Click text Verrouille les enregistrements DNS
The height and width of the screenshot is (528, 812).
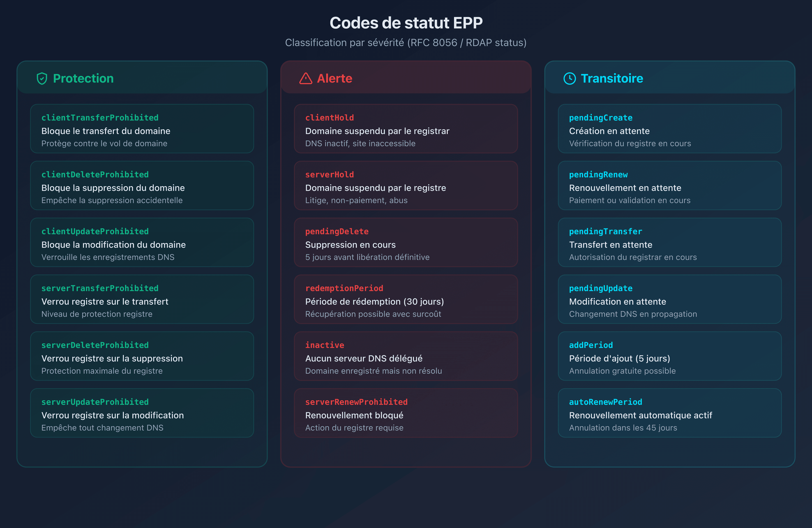click(x=108, y=257)
